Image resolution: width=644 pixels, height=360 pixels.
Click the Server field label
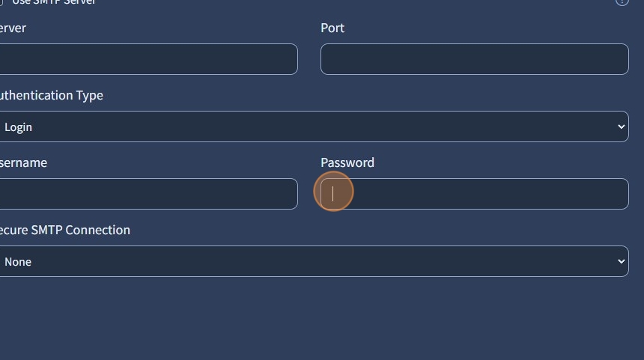pos(13,28)
